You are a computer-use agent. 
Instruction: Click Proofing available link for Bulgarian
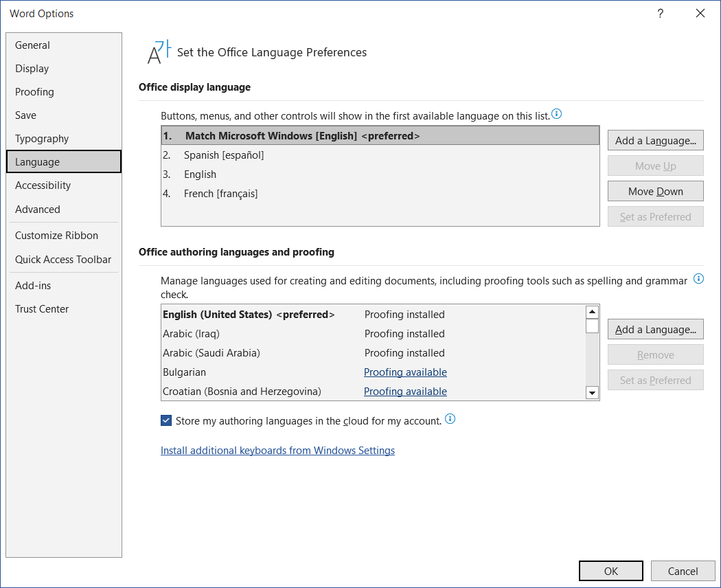point(405,372)
